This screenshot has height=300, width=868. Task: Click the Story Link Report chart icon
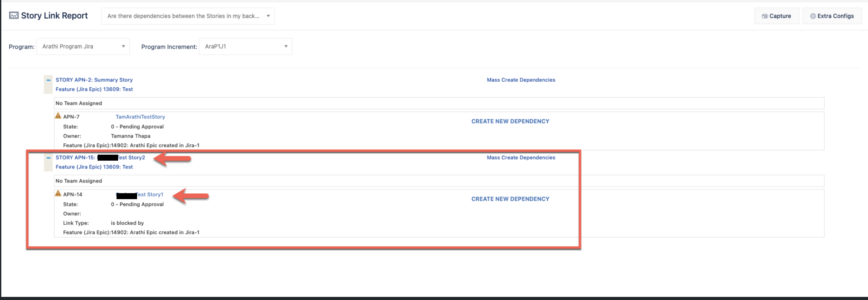tap(14, 16)
